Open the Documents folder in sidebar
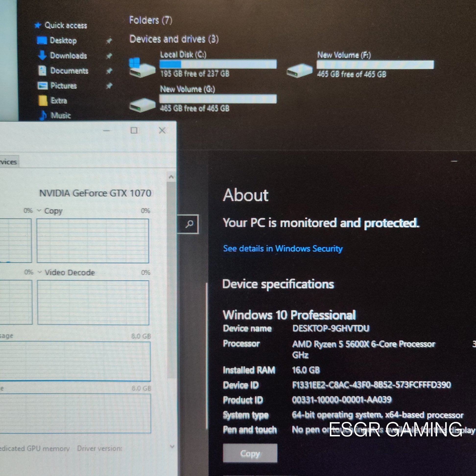The image size is (476, 476). point(63,71)
